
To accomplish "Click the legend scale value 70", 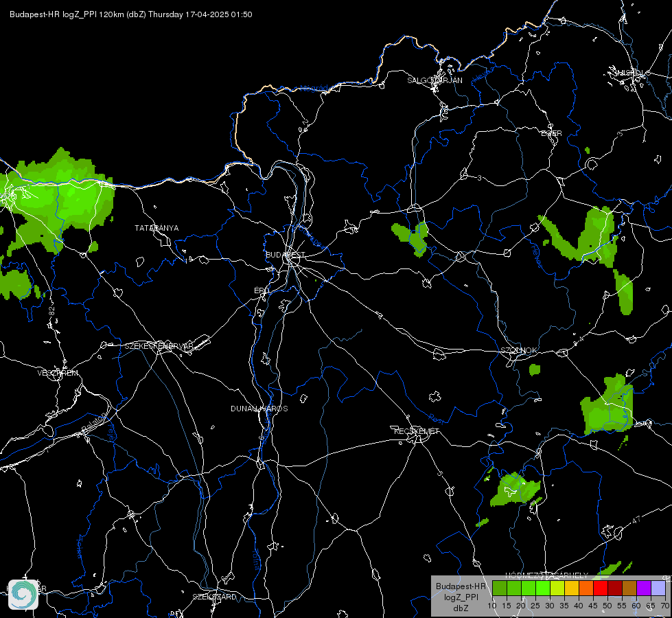I will [664, 606].
